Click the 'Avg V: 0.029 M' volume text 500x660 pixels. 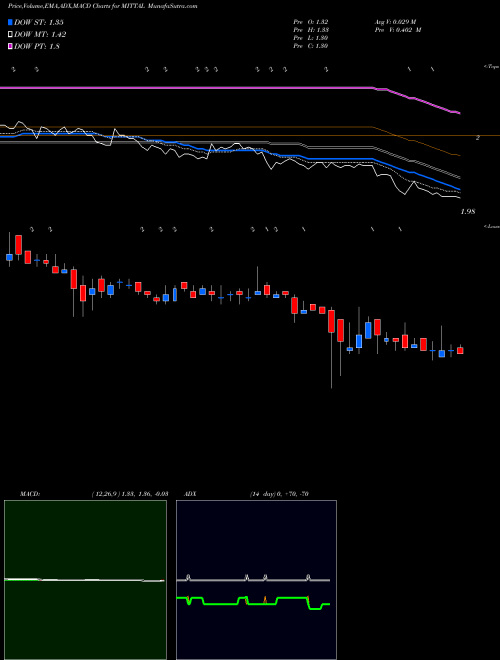point(395,22)
